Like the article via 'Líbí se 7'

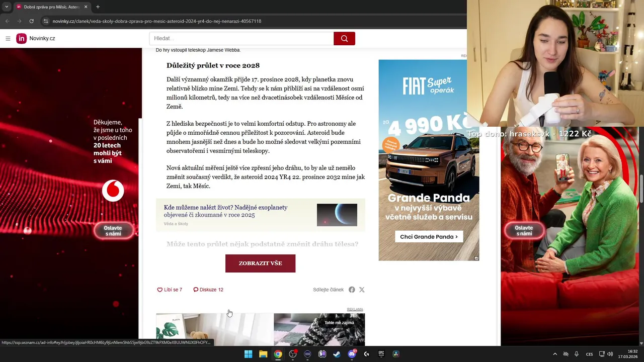pos(170,290)
